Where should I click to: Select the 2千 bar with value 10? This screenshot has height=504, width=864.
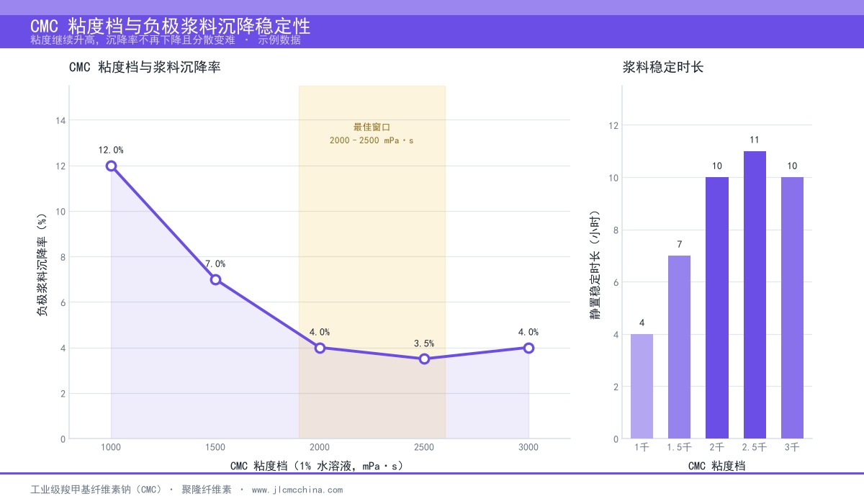(717, 308)
